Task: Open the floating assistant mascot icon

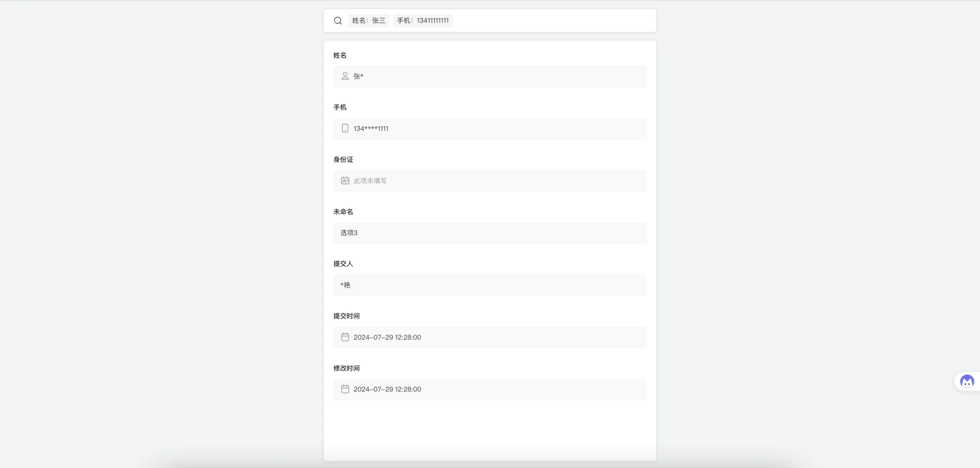Action: pos(967,381)
